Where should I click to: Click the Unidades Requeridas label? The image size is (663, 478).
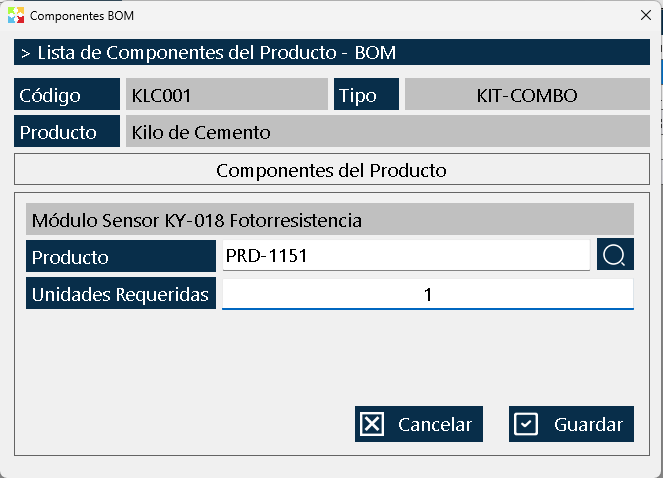point(121,294)
